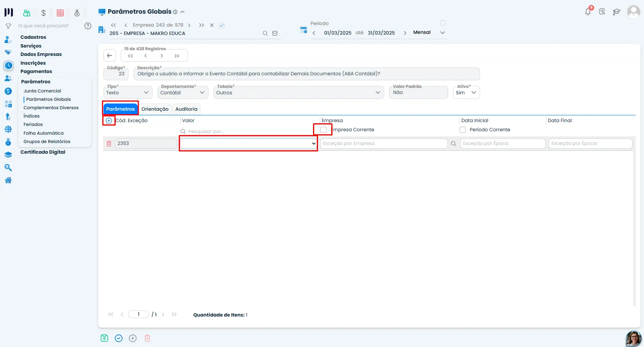Open Complementos Diversos menu item
Screen dimensions: 644x347
pyautogui.click(x=51, y=108)
